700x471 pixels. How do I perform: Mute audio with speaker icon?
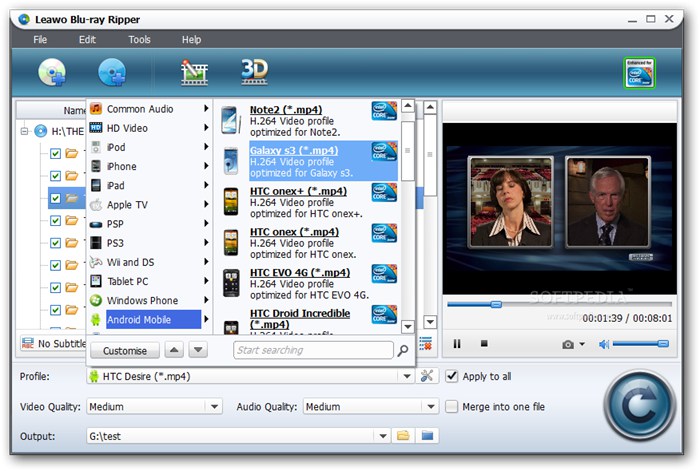[x=604, y=344]
